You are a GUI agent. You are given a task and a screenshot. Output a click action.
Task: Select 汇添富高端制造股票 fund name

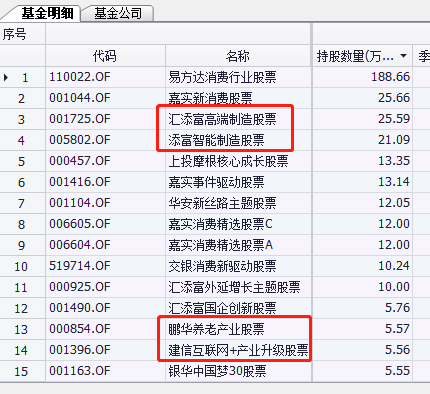(222, 119)
